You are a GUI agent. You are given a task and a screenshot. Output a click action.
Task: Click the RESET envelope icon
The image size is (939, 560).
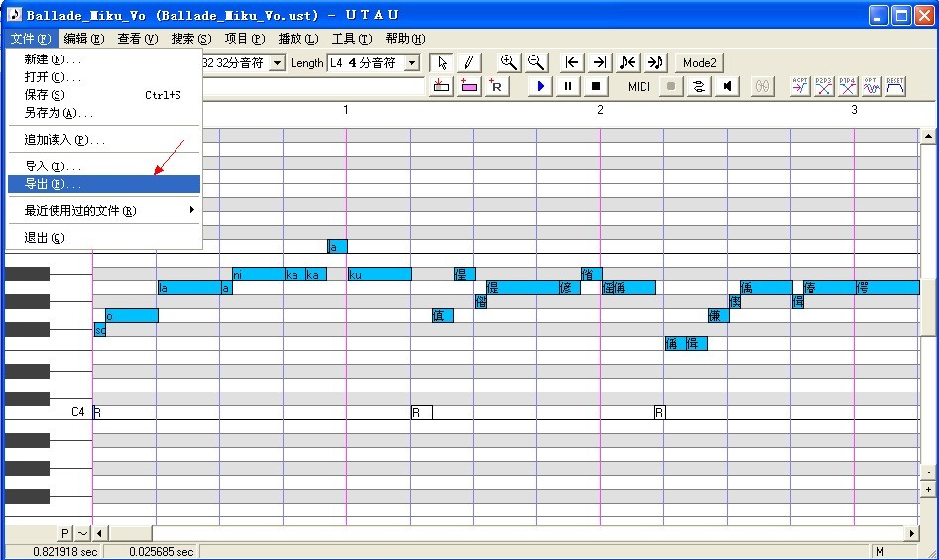[x=895, y=87]
